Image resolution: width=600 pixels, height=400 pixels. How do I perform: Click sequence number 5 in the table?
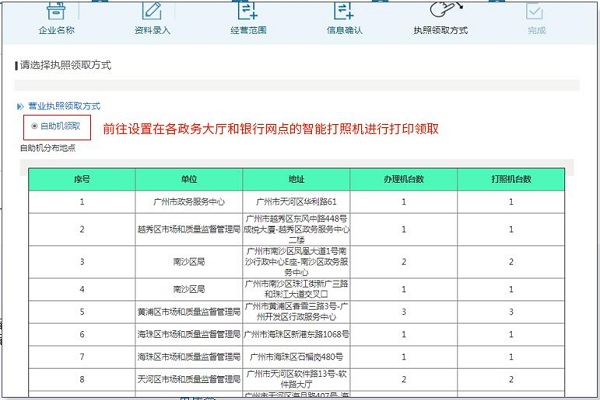82,312
